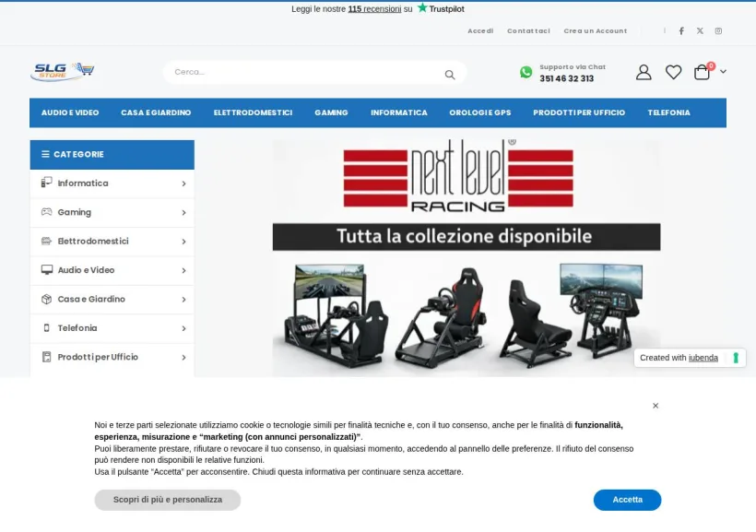The height and width of the screenshot is (532, 756).
Task: Expand Casa e Giardino category chevron
Action: click(x=183, y=300)
